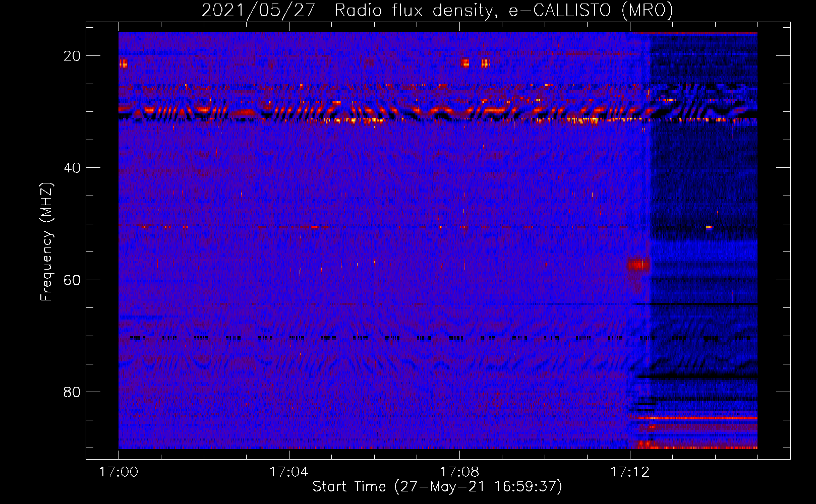The width and height of the screenshot is (816, 504).
Task: Click the 80 MHz frequency tick label
Action: (x=72, y=392)
